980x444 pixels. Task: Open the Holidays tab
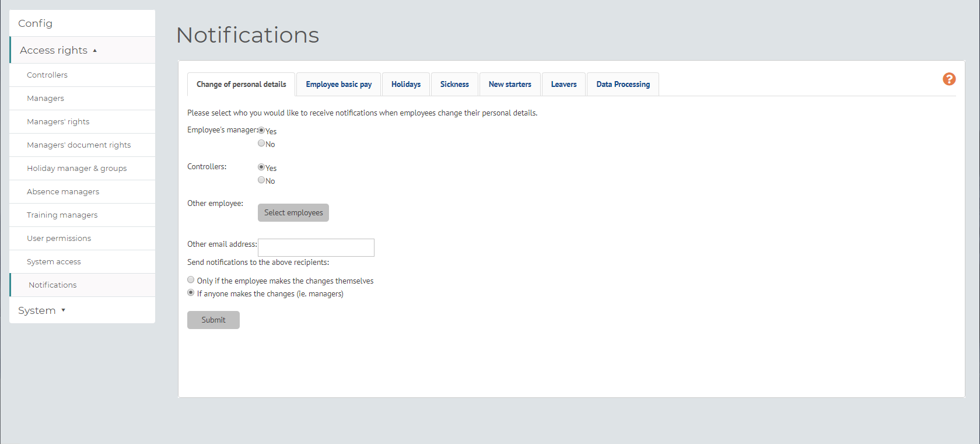406,84
